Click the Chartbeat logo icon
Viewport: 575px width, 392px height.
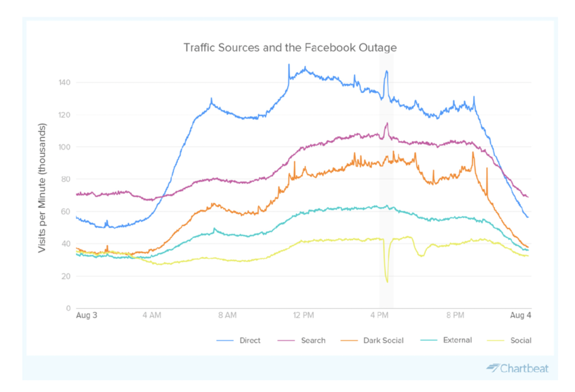click(493, 368)
